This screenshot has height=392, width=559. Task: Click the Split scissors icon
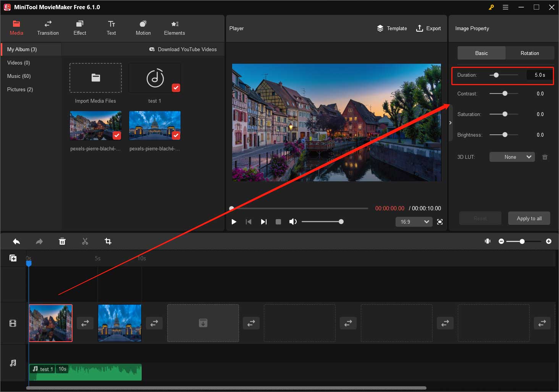(85, 241)
